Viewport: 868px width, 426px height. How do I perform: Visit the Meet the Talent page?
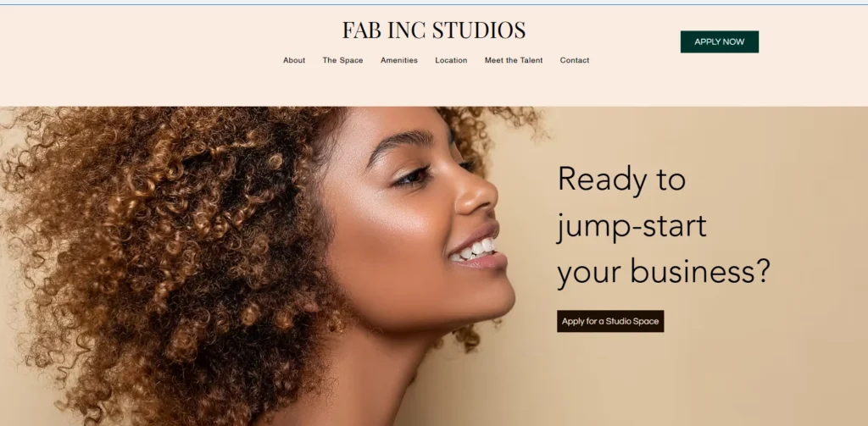point(514,60)
